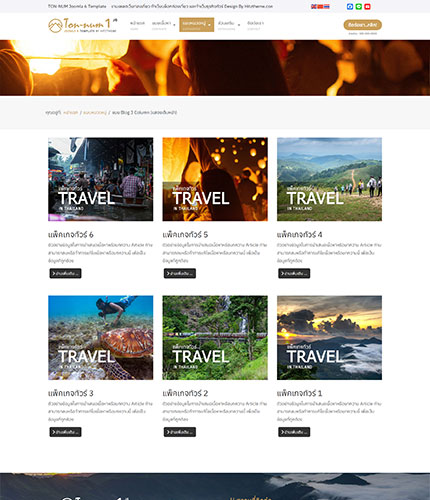Select the Chinese flag language icon
Screen dimensions: 430x500
[320, 7]
